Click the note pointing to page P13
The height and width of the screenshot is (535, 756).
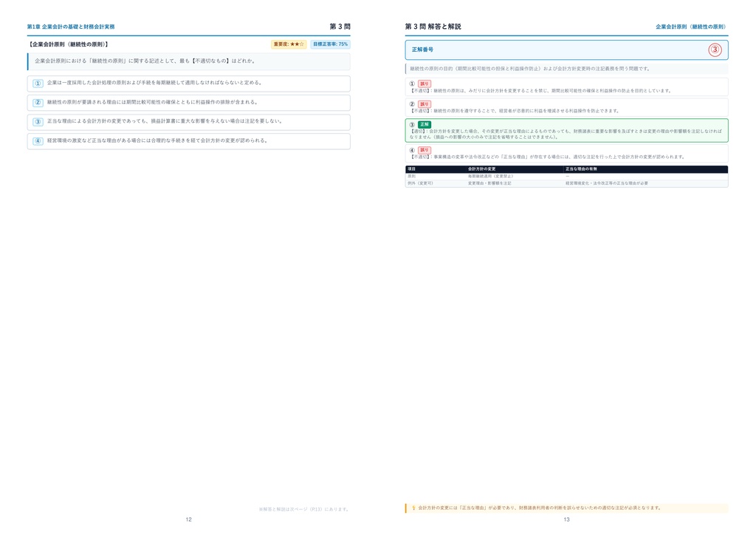coord(303,509)
